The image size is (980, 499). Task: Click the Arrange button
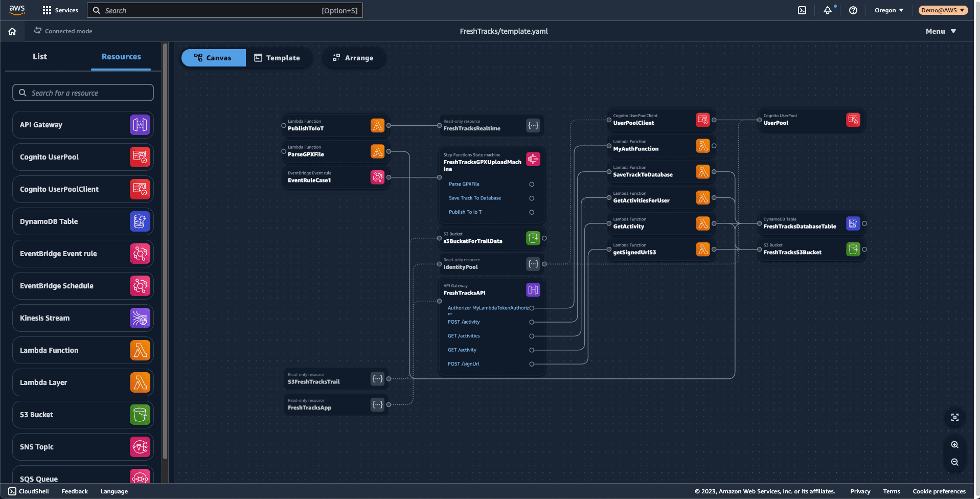(x=353, y=58)
